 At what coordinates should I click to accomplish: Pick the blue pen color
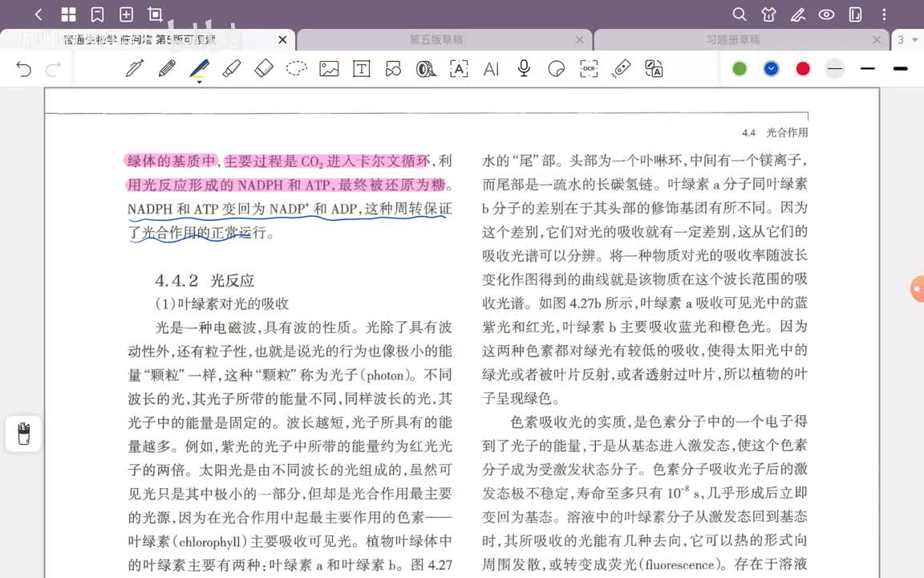(x=771, y=69)
